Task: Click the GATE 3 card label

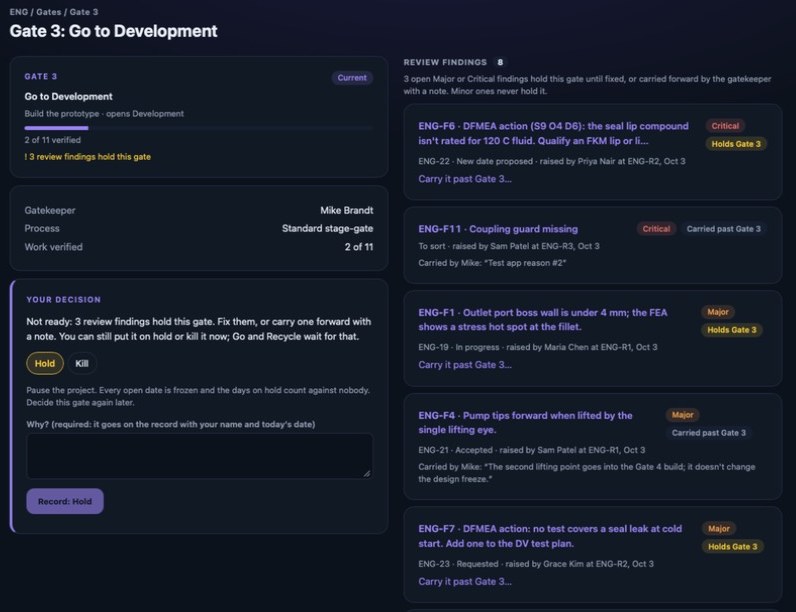Action: point(41,76)
